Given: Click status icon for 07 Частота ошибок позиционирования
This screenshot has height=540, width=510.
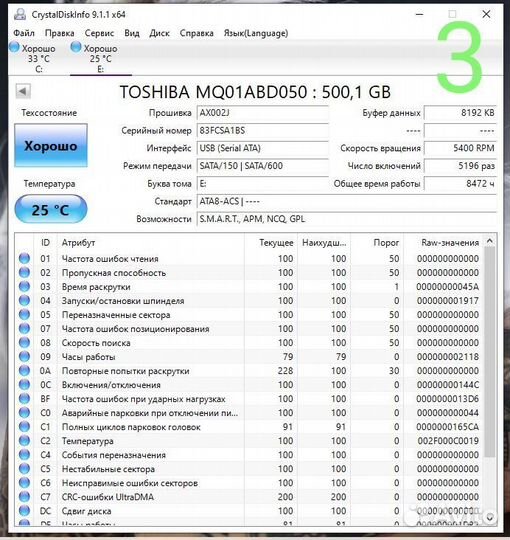Looking at the screenshot, I should (x=24, y=329).
